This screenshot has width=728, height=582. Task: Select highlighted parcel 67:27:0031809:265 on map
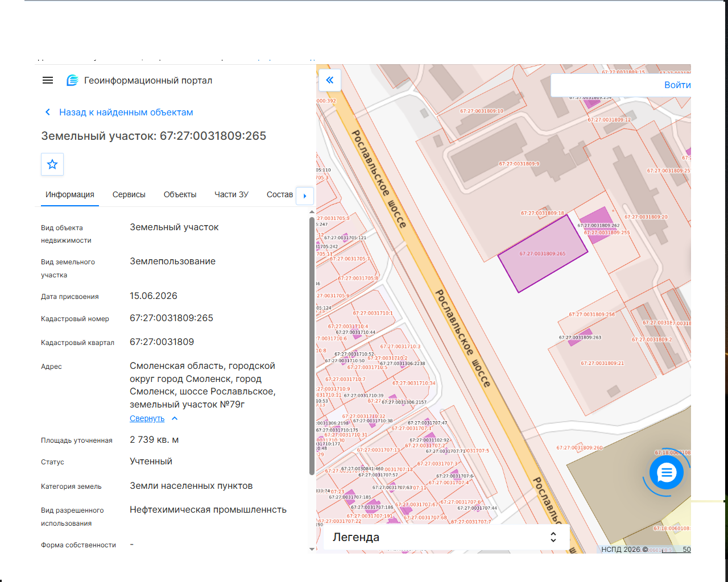click(x=543, y=253)
